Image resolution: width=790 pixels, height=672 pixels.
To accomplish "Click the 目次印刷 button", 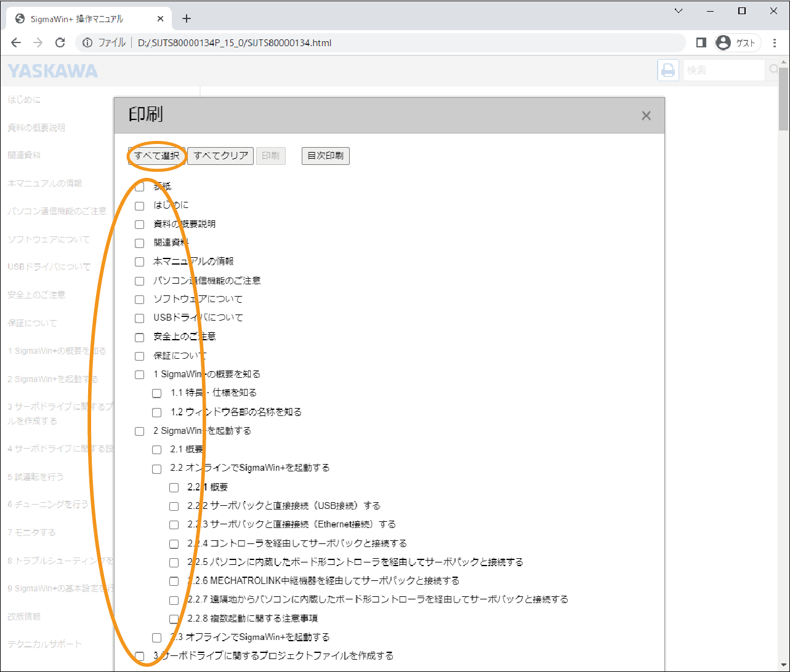I will pyautogui.click(x=325, y=156).
